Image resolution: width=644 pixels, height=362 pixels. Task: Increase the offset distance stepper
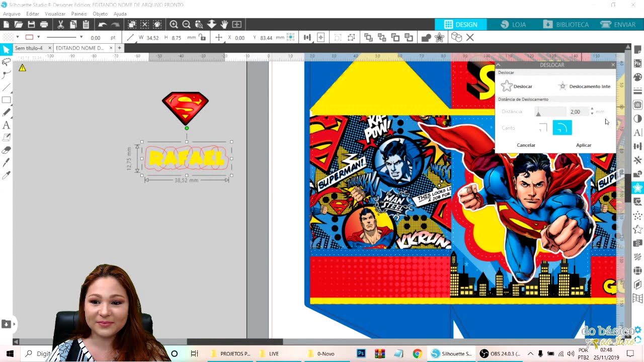[x=592, y=109]
